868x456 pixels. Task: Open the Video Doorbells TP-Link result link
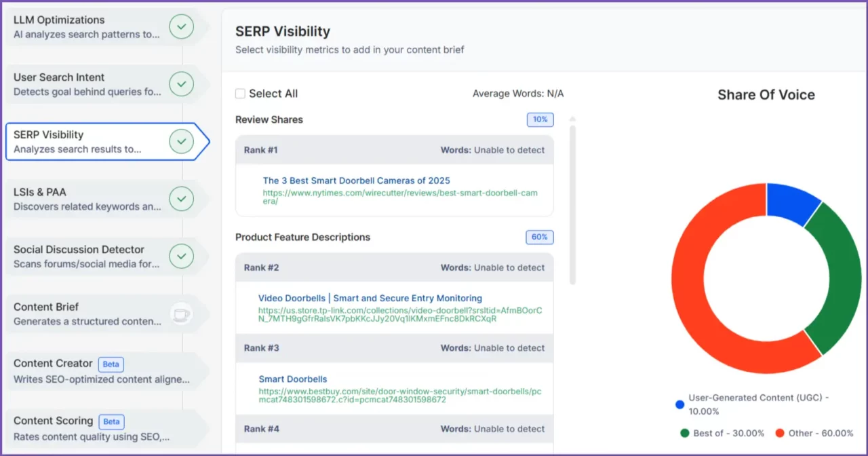tap(370, 298)
